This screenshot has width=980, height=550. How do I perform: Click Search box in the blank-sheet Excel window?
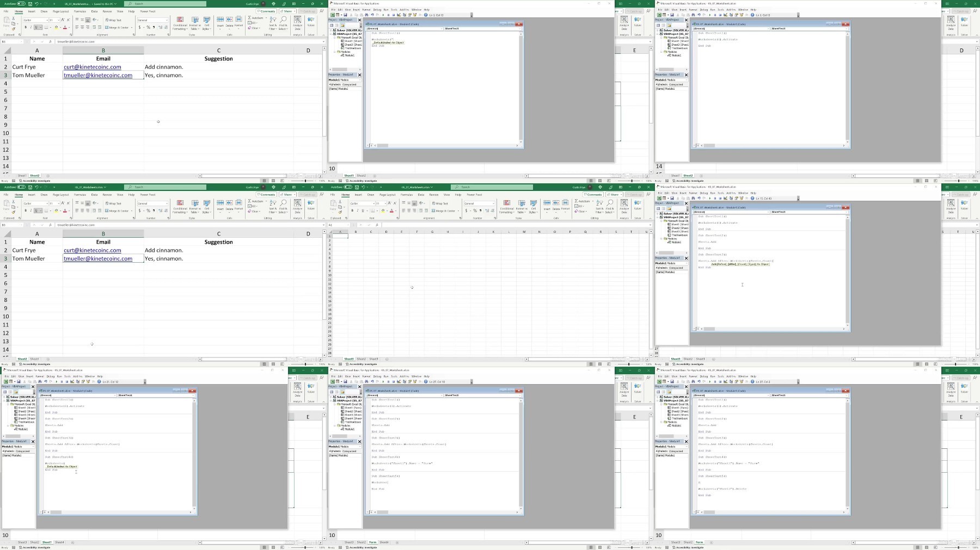(x=492, y=187)
